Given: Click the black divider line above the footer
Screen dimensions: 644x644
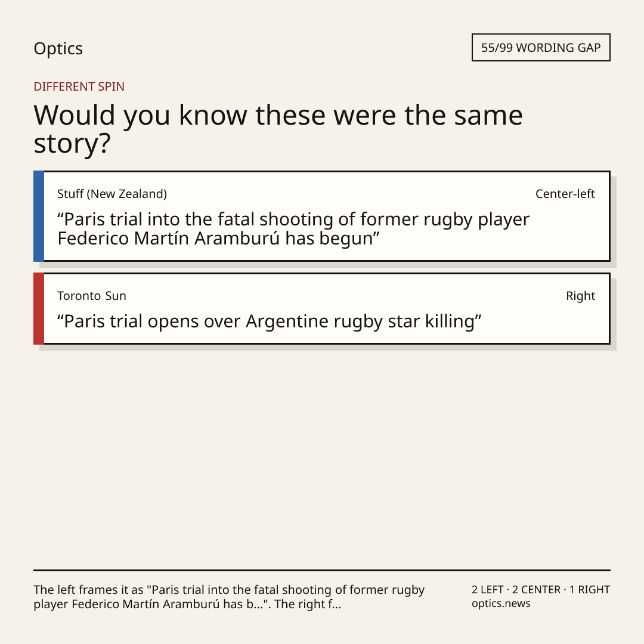Looking at the screenshot, I should pyautogui.click(x=322, y=570).
